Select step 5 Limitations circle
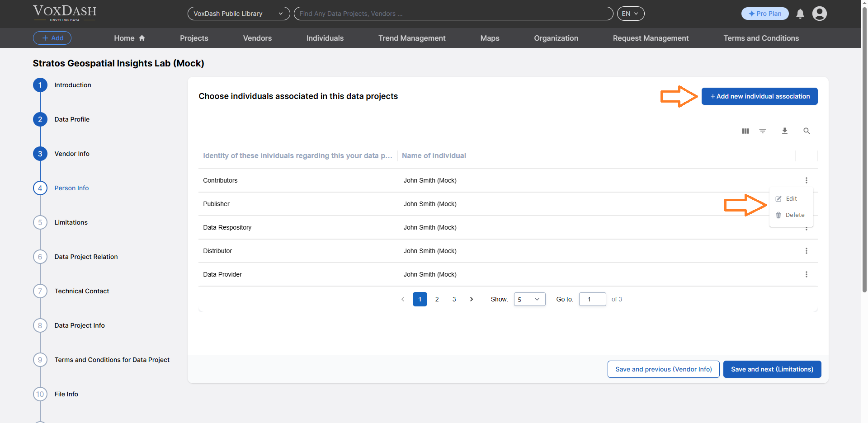 point(40,222)
